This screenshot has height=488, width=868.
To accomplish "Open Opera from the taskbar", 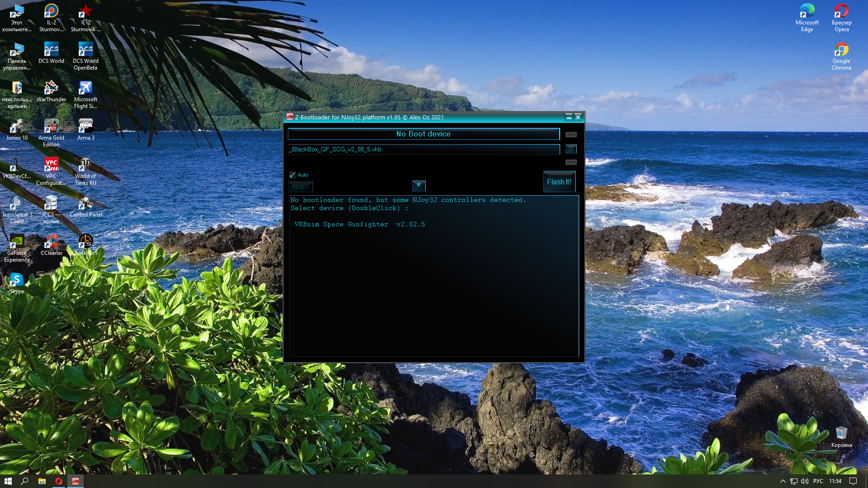I will point(59,481).
